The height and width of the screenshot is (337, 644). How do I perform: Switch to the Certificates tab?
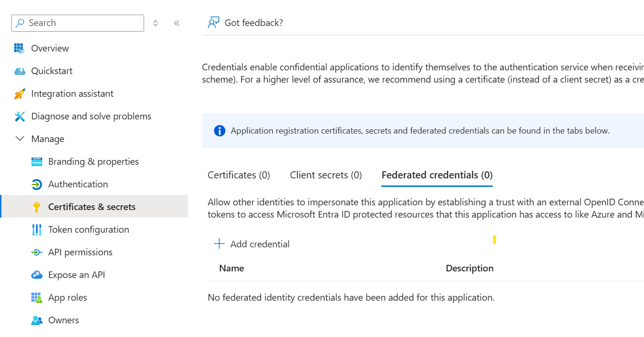pos(239,175)
